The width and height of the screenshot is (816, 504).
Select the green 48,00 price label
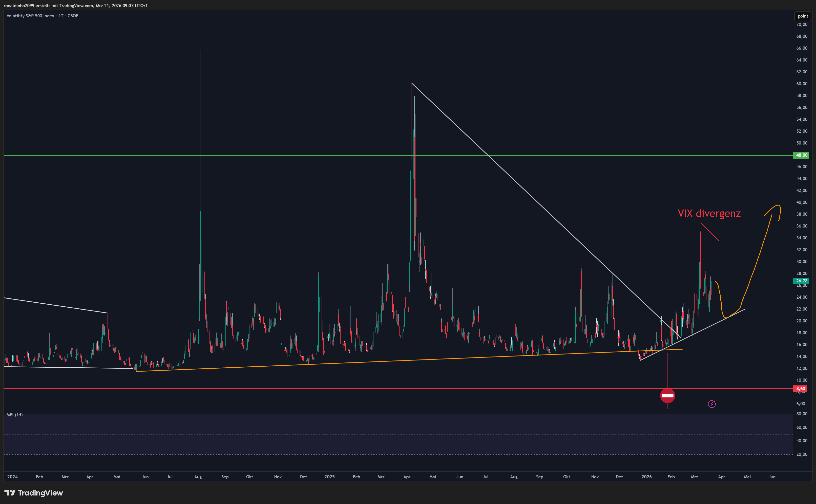[x=802, y=155]
